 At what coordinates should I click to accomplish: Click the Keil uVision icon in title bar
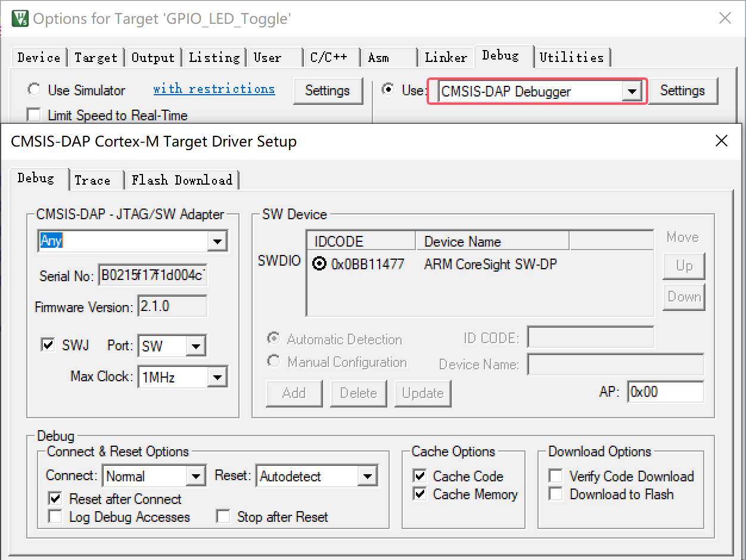coord(20,18)
